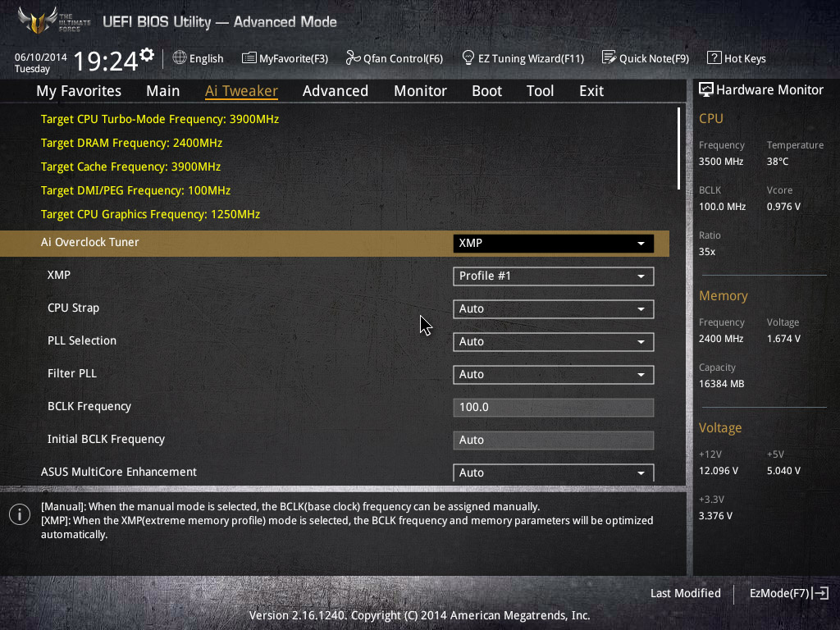Go to the Advanced tab
This screenshot has width=840, height=630.
click(x=336, y=91)
